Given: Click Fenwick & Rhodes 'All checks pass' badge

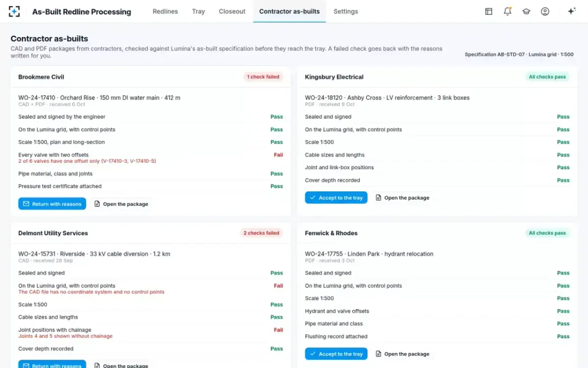Looking at the screenshot, I should click(547, 233).
